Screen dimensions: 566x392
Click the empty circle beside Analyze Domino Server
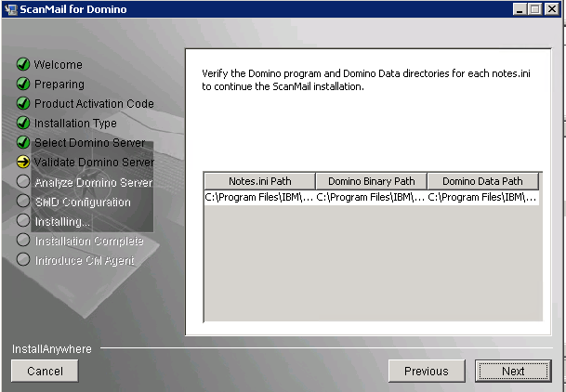click(x=23, y=182)
